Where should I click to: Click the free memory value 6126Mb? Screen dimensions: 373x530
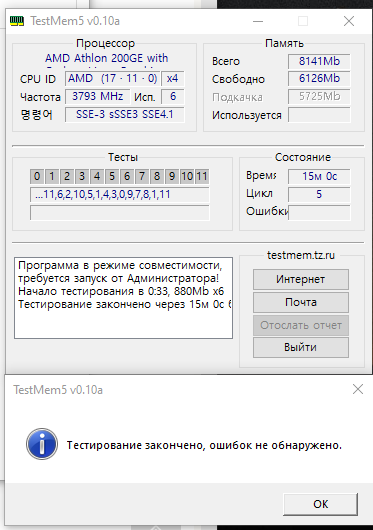click(319, 78)
